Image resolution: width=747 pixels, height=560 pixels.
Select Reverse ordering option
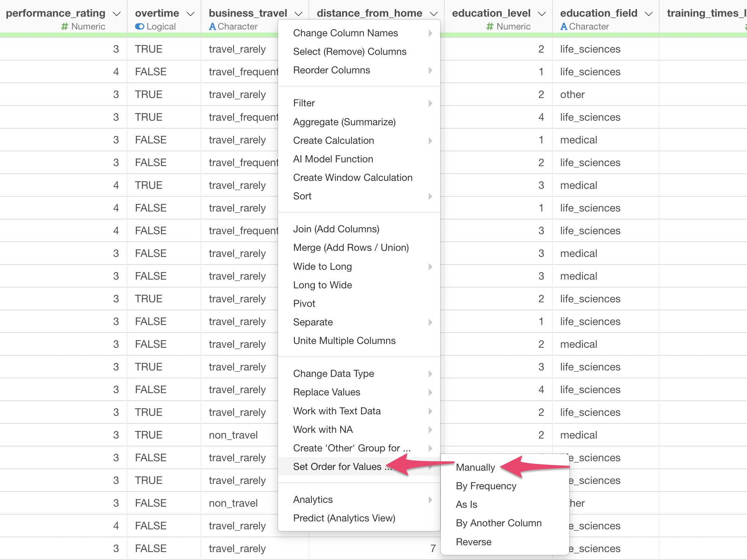click(x=473, y=542)
